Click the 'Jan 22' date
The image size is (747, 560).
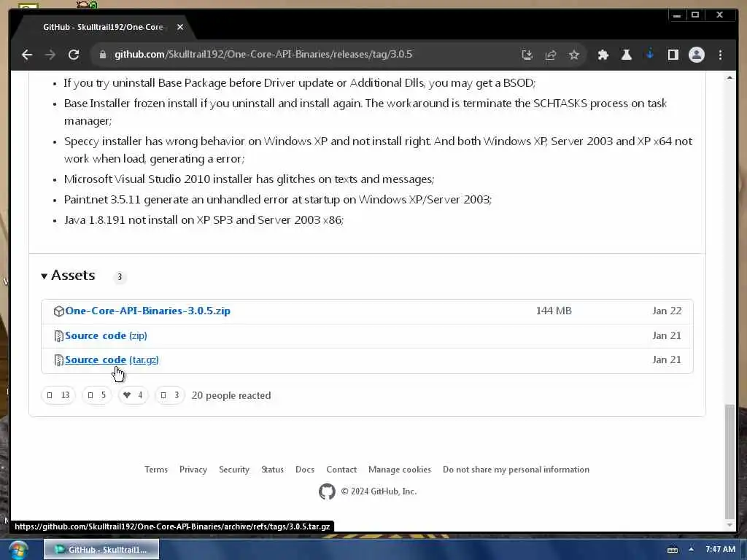pyautogui.click(x=667, y=311)
